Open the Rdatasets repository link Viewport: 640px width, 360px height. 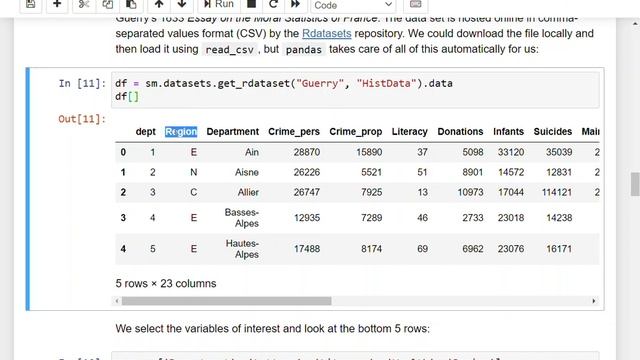point(327,33)
